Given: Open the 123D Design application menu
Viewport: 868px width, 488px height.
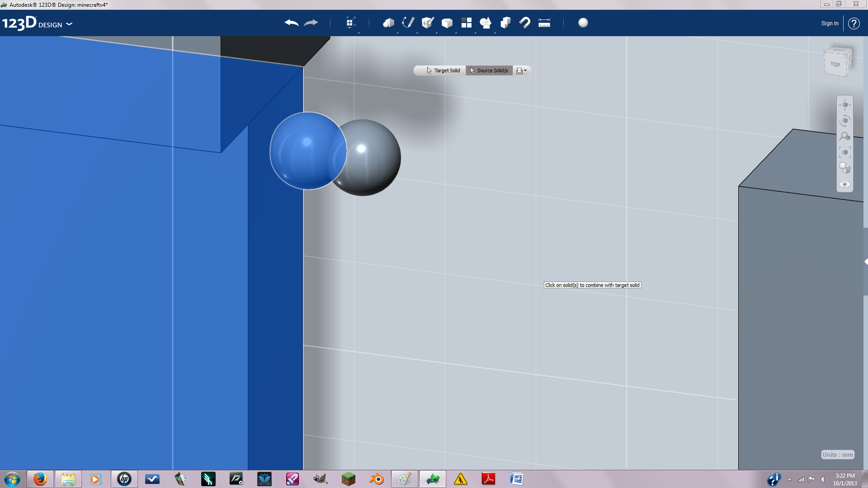Looking at the screenshot, I should click(37, 23).
